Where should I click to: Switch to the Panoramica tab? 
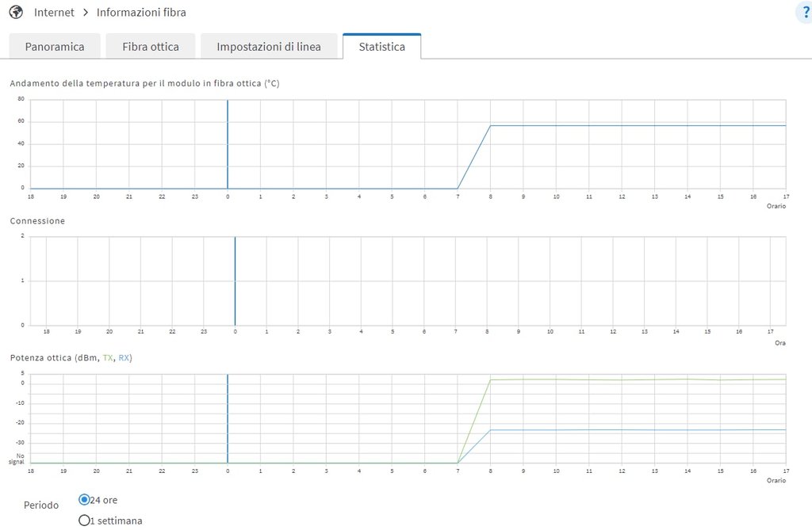[55, 47]
